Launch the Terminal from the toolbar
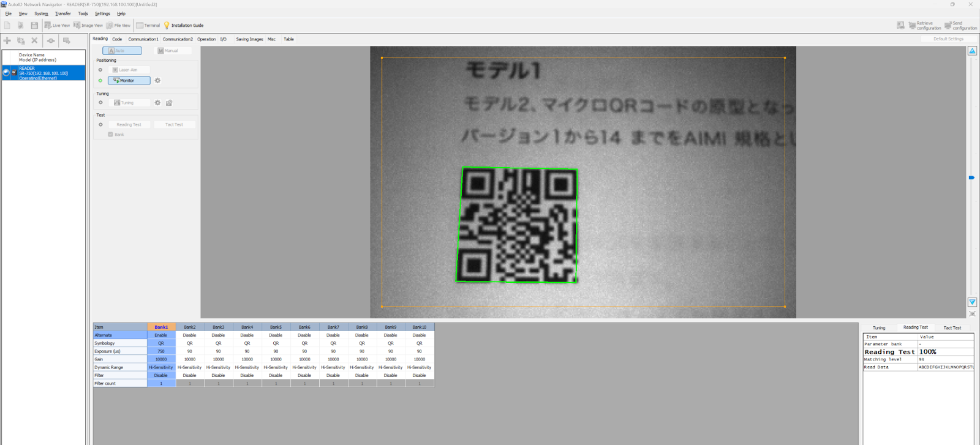 148,25
